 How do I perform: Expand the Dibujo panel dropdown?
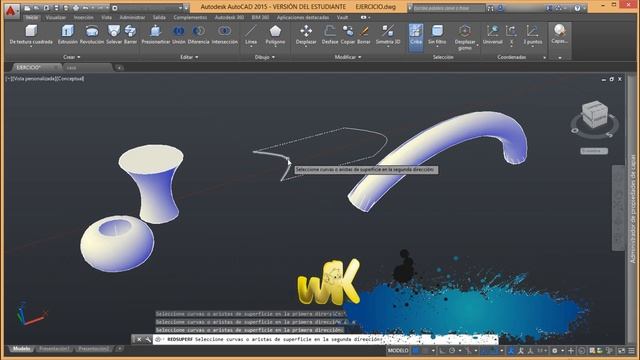264,57
